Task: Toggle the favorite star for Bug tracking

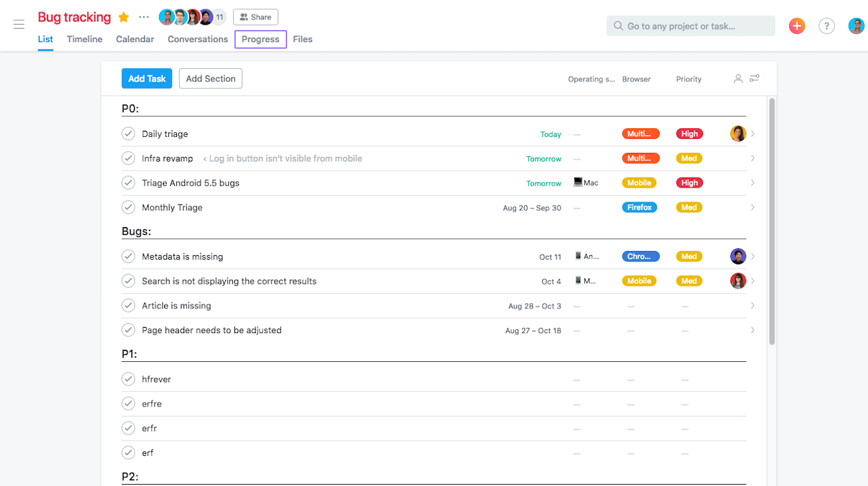Action: coord(124,17)
